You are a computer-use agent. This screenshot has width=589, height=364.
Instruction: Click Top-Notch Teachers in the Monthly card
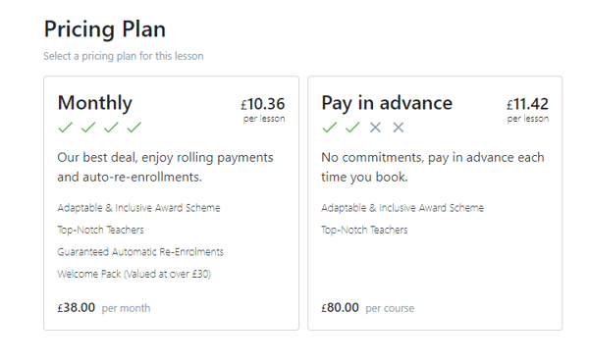(x=101, y=230)
